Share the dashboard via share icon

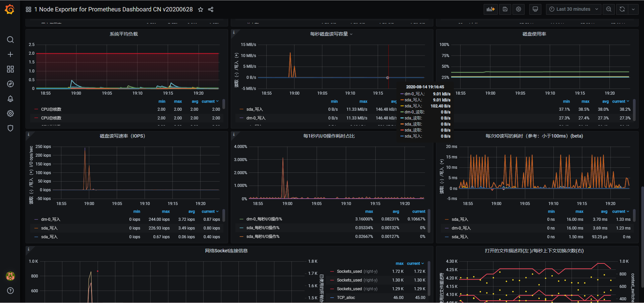[211, 9]
